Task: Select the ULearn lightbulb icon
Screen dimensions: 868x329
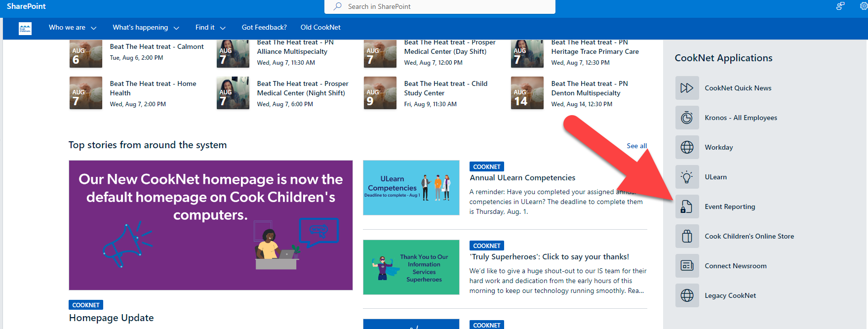Action: 687,177
